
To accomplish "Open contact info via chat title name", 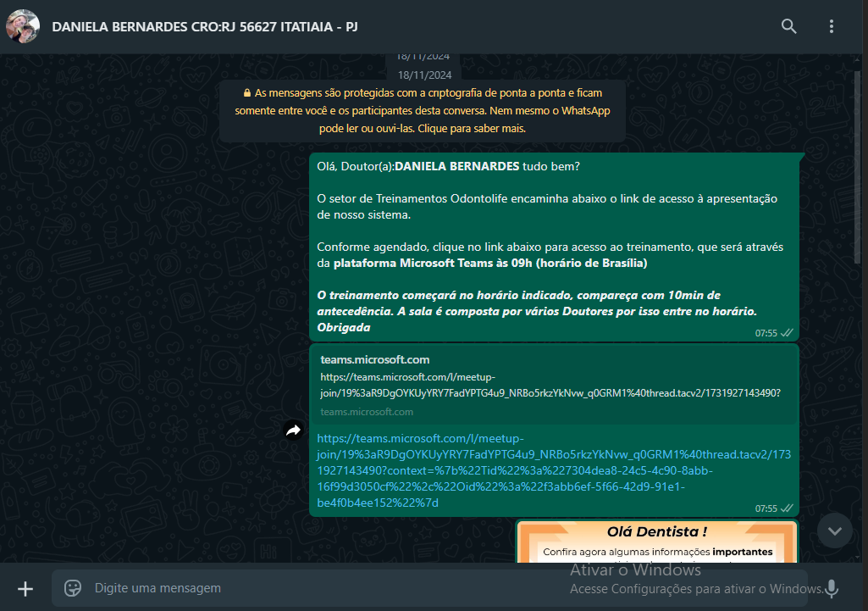I will [205, 26].
